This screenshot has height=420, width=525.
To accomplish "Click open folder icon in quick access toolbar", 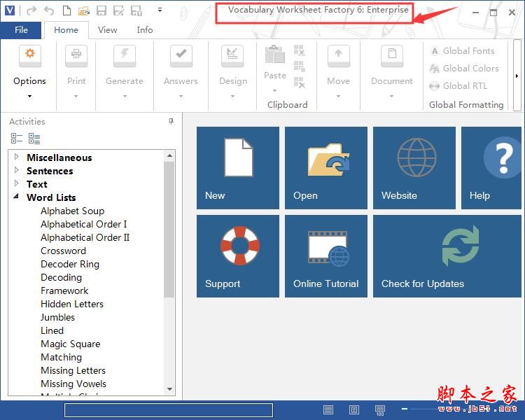I will 84,11.
